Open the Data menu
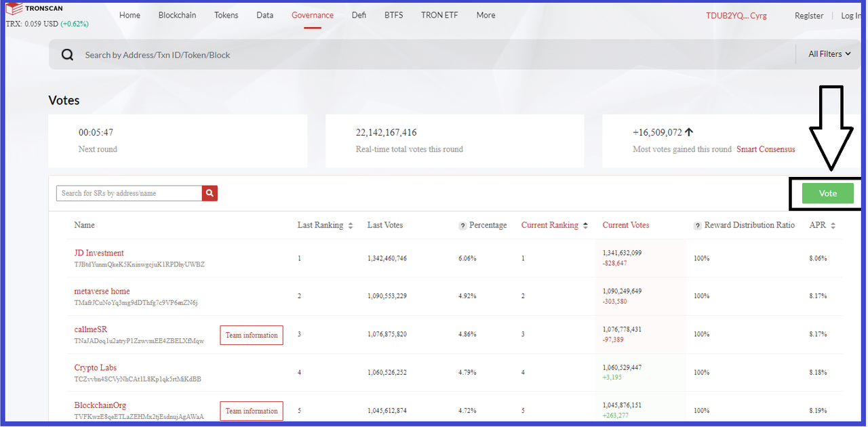868x427 pixels. pos(265,15)
